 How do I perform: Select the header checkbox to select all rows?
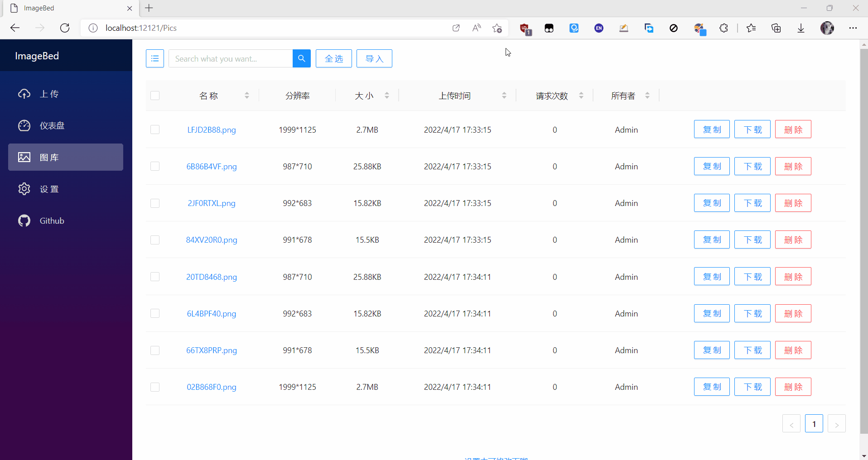(154, 96)
